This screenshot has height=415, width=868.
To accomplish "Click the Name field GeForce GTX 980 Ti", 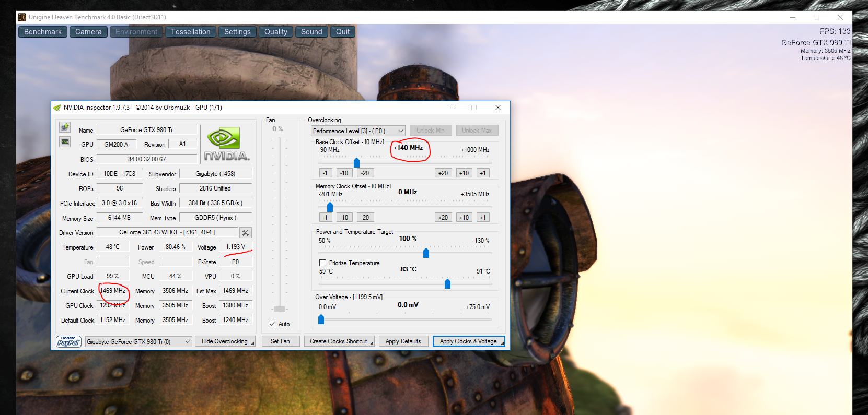I will pos(147,130).
